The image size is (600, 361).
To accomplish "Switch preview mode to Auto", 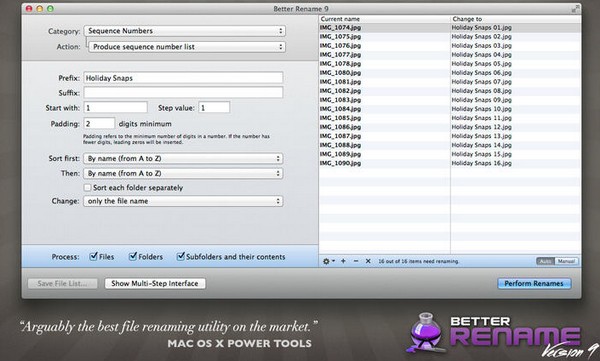I will [x=545, y=261].
